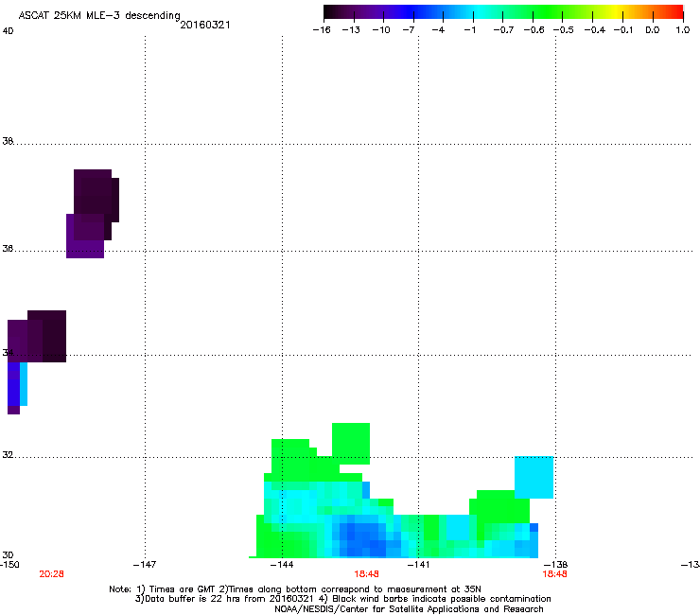This screenshot has height=615, width=700.
Task: Click the longitude label -141
Action: coord(418,565)
